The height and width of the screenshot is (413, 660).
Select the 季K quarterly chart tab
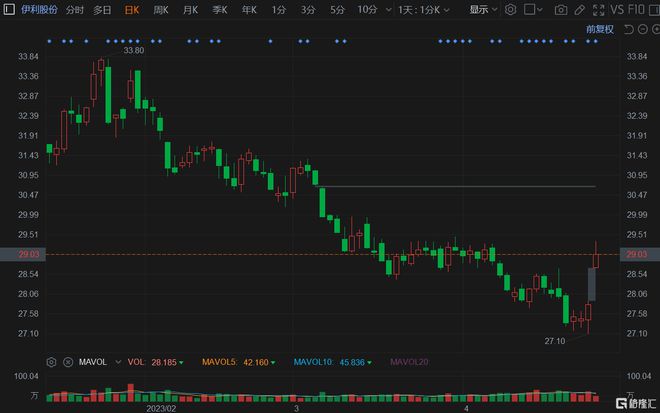point(220,10)
